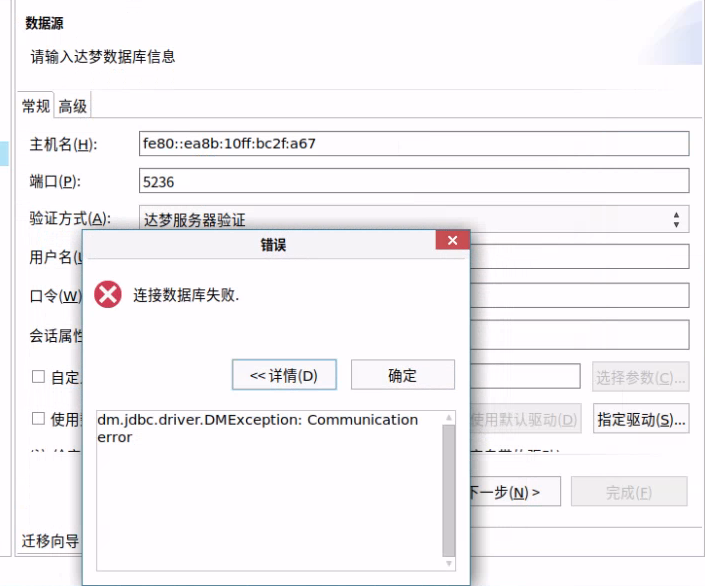
Task: Click the 用户名 text field
Action: [579, 257]
